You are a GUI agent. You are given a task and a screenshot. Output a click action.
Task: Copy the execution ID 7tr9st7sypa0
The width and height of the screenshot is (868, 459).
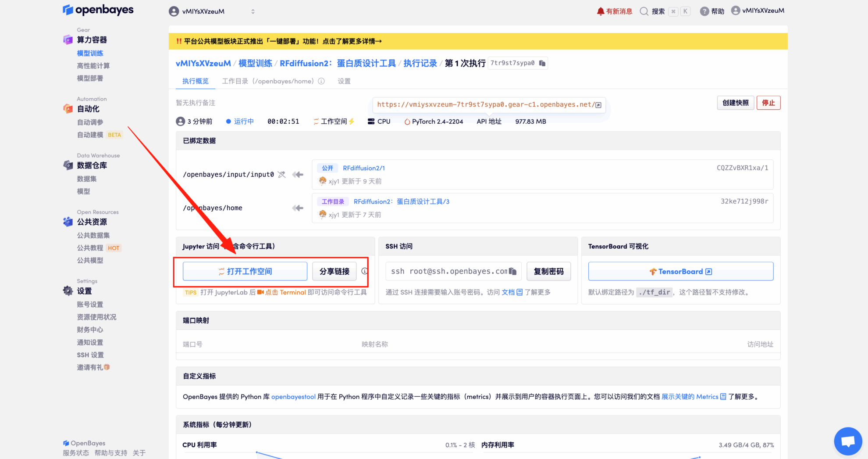542,63
